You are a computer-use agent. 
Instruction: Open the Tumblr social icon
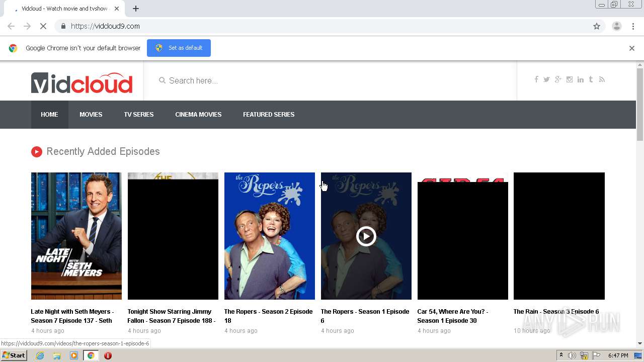point(591,79)
